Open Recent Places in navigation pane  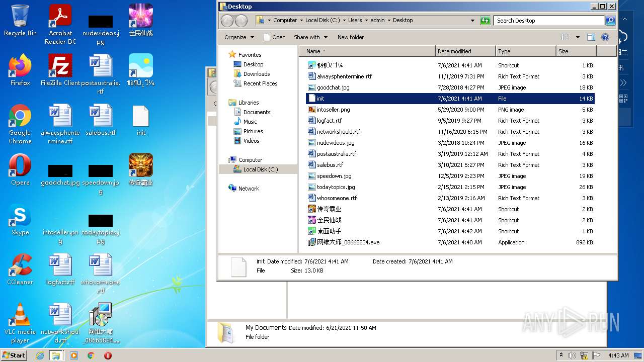click(260, 83)
